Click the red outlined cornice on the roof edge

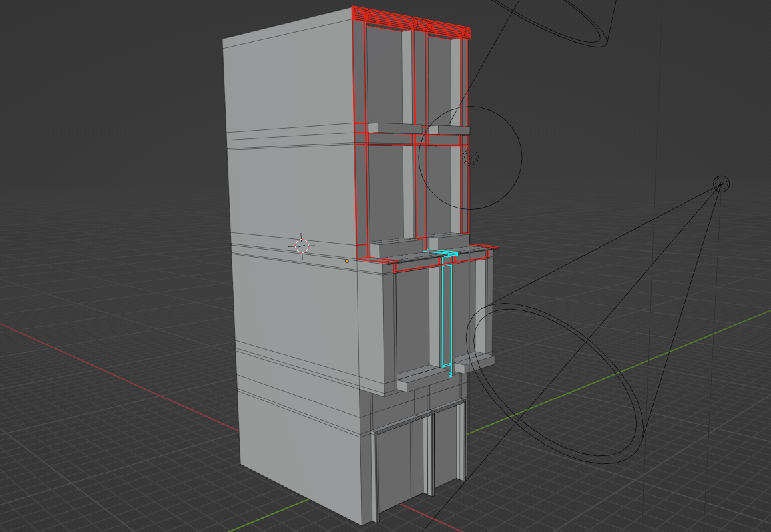[x=411, y=22]
